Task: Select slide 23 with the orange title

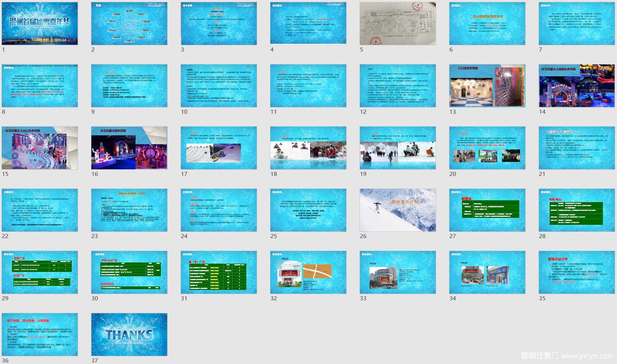Action: pyautogui.click(x=129, y=210)
